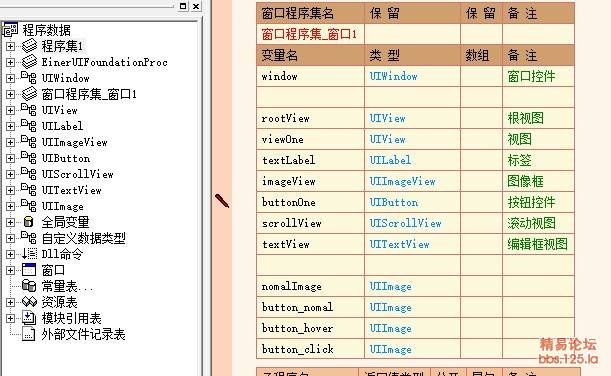Image resolution: width=611 pixels, height=376 pixels.
Task: Click the 窗口 window icon
Action: pos(29,270)
